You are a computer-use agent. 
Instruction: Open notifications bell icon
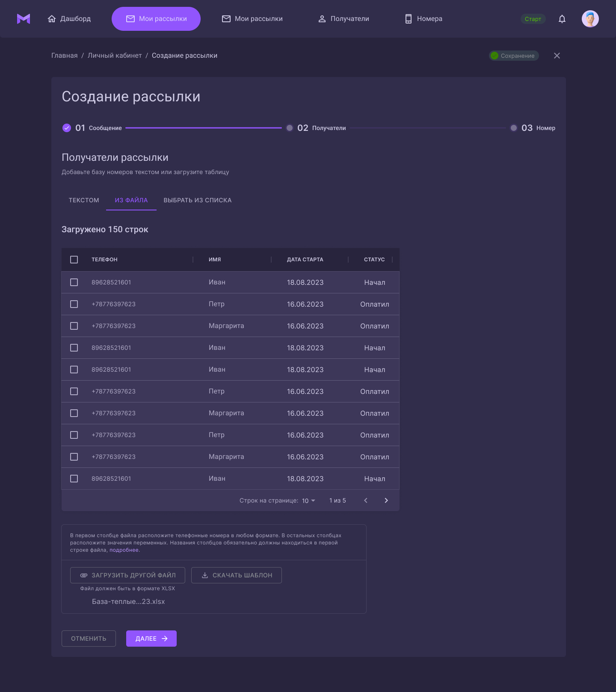562,19
